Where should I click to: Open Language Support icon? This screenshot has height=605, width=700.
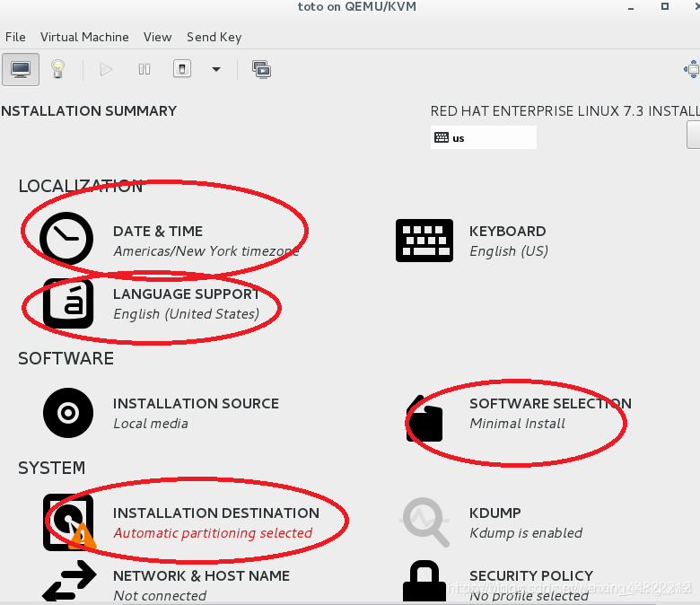coord(68,303)
